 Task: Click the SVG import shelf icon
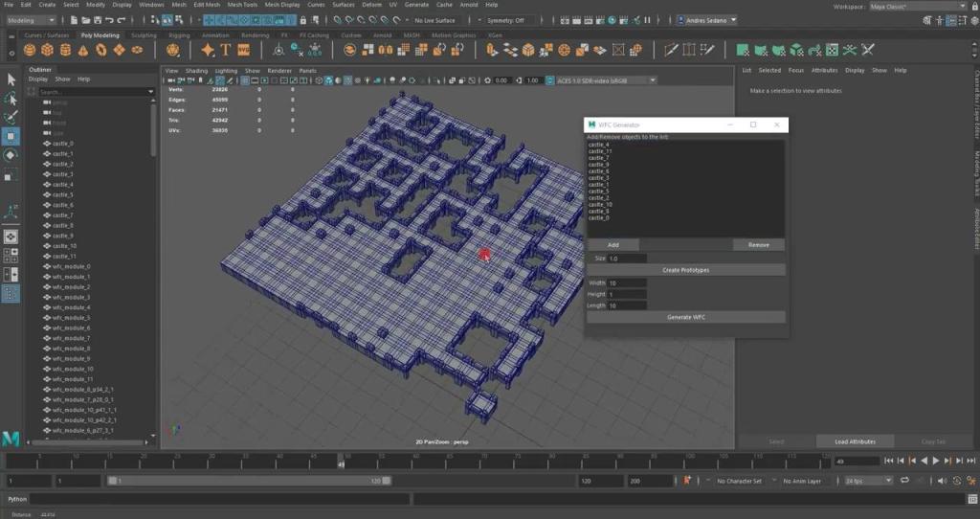tap(243, 50)
